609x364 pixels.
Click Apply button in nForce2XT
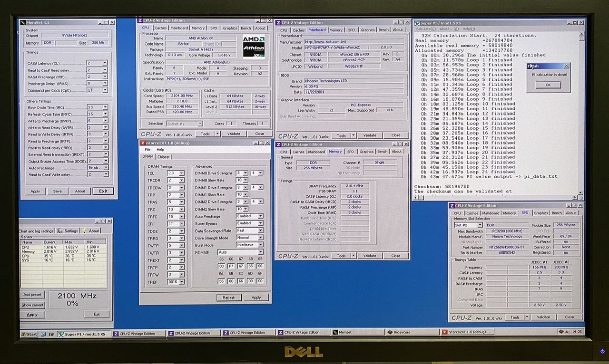click(x=256, y=297)
